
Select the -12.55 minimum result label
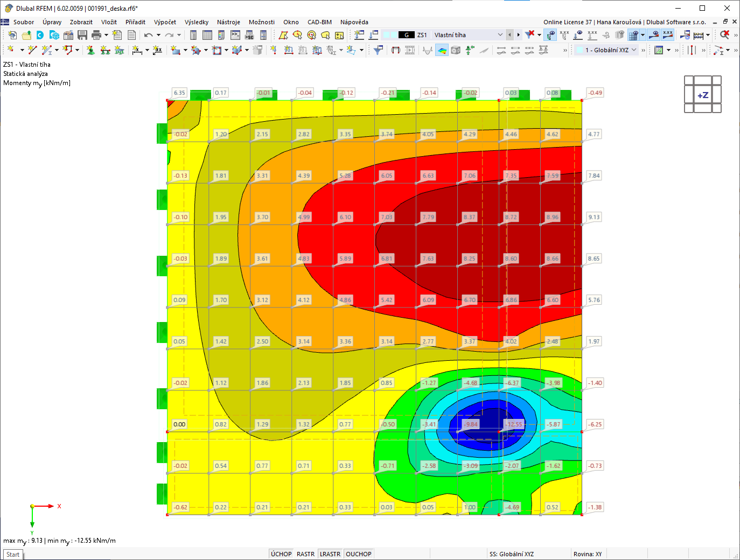coord(514,424)
